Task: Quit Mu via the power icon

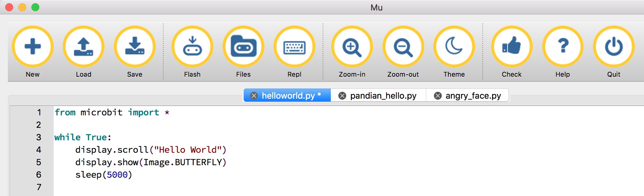Action: 614,47
